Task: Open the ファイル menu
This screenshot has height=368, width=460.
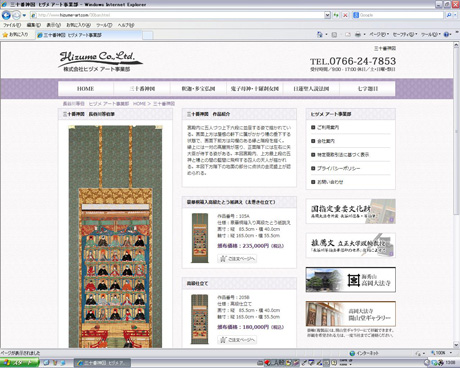Action: 12,25
